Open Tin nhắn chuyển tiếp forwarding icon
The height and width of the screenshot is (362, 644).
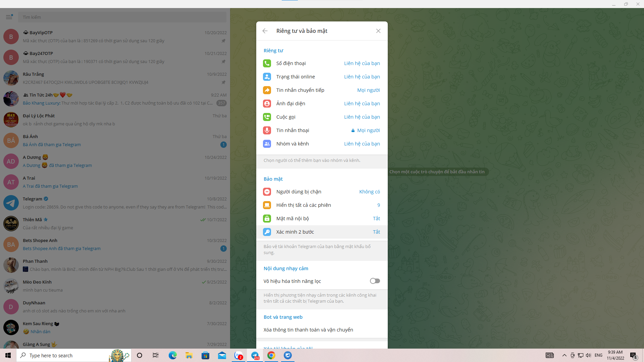point(267,90)
